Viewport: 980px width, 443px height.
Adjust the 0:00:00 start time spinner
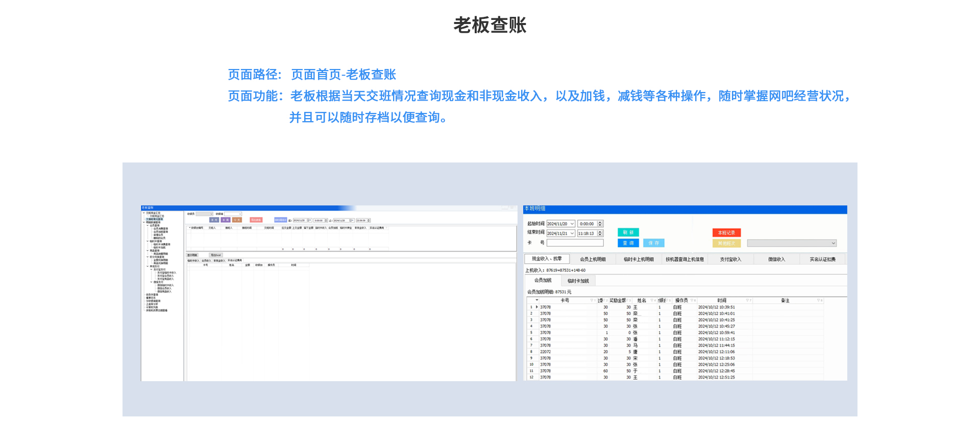click(x=600, y=224)
